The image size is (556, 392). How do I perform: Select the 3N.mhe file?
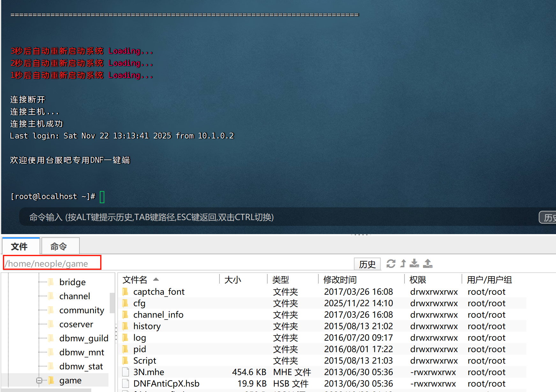coord(322,372)
